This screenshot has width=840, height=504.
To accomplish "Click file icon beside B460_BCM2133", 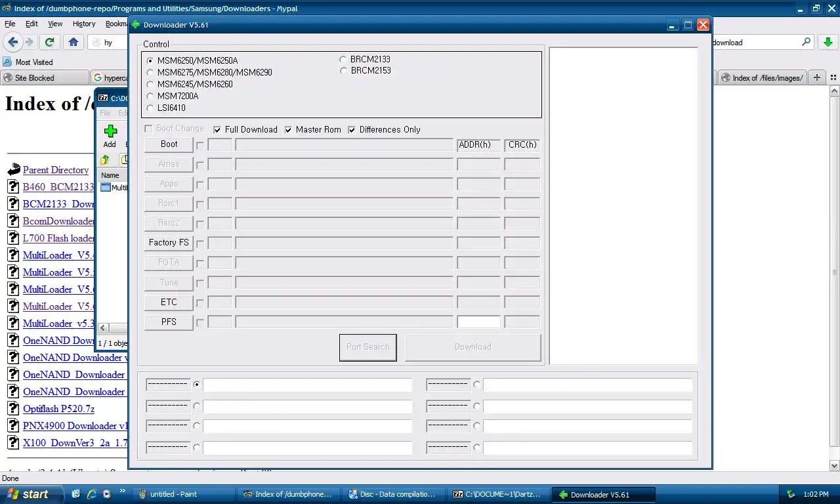I will 13,186.
